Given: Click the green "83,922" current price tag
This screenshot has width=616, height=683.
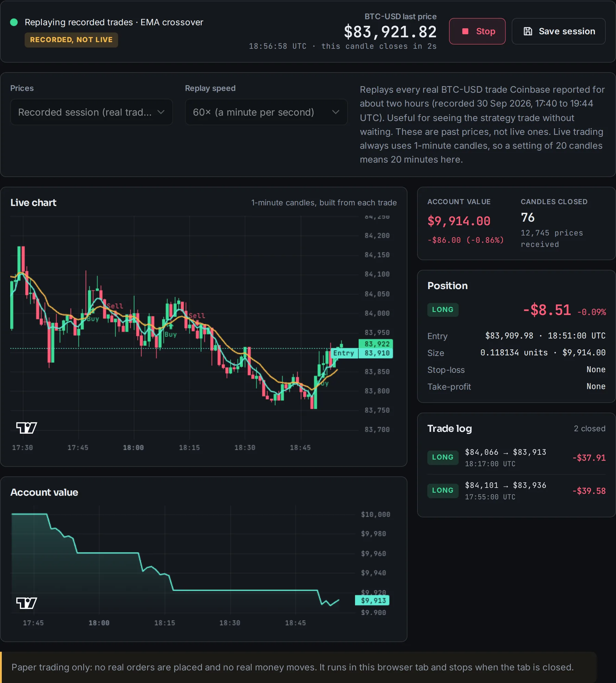Looking at the screenshot, I should [376, 344].
